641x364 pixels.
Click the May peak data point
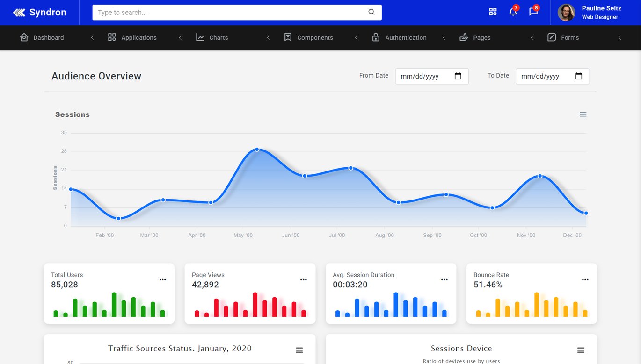[257, 150]
